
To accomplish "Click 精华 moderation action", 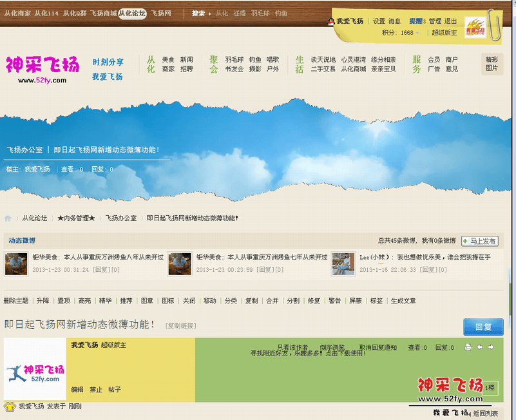I will click(x=105, y=301).
